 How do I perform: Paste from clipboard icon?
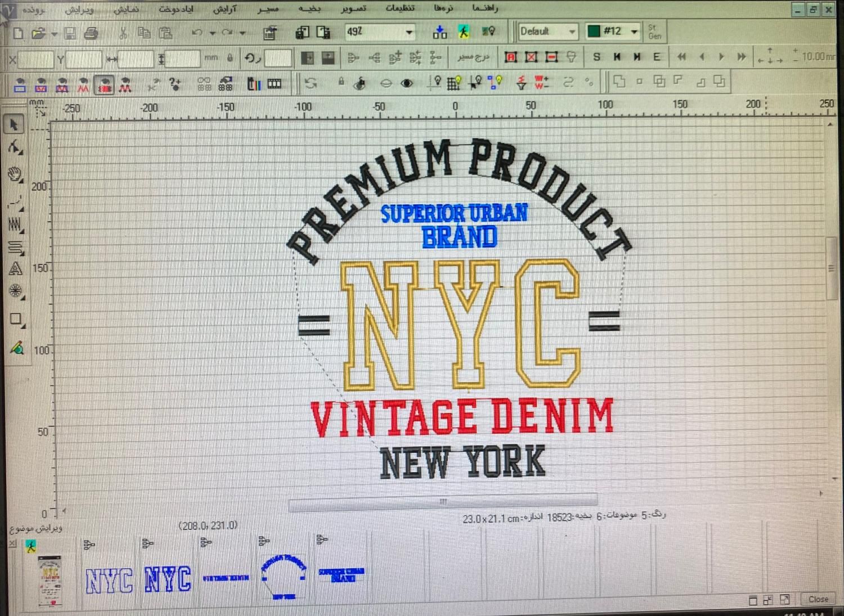[x=165, y=33]
